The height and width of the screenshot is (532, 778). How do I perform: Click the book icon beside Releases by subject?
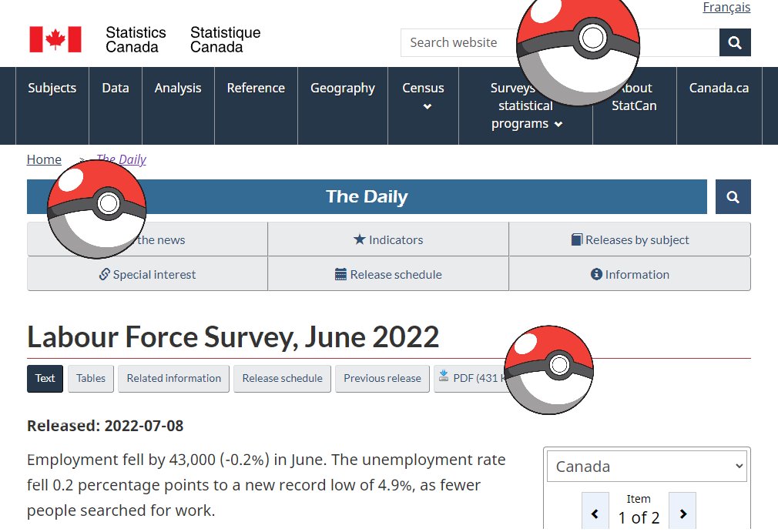576,239
